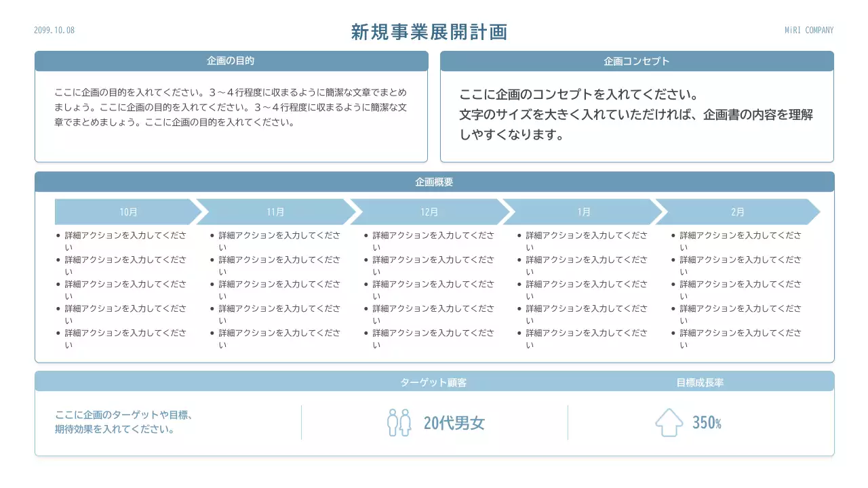Select the 2月 chevron arrow in the timeline

click(x=737, y=211)
